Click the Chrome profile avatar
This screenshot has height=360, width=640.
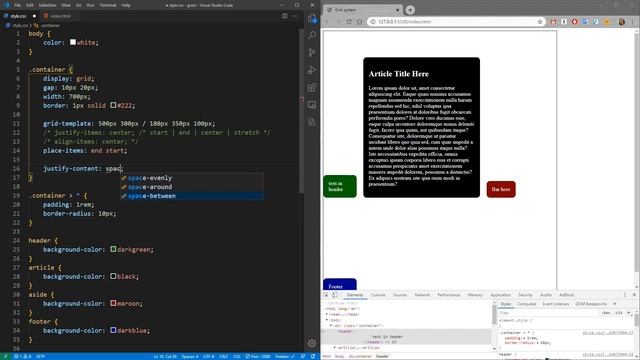point(622,22)
